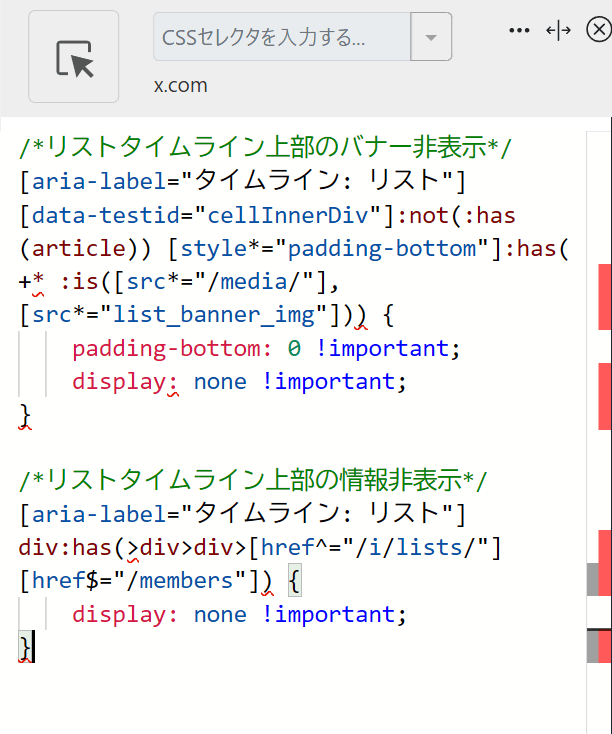Click the x.com domain label
Image resolution: width=612 pixels, height=734 pixels.
coord(181,85)
